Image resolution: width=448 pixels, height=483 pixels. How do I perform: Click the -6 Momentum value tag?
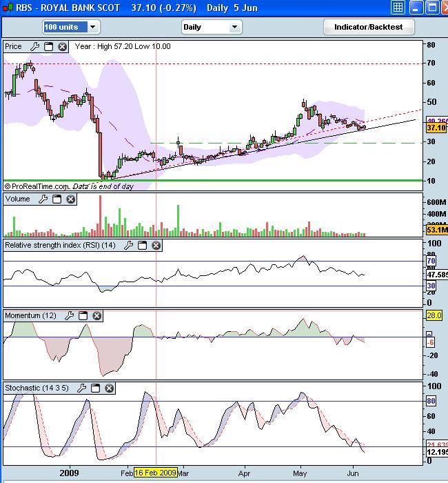coord(430,342)
